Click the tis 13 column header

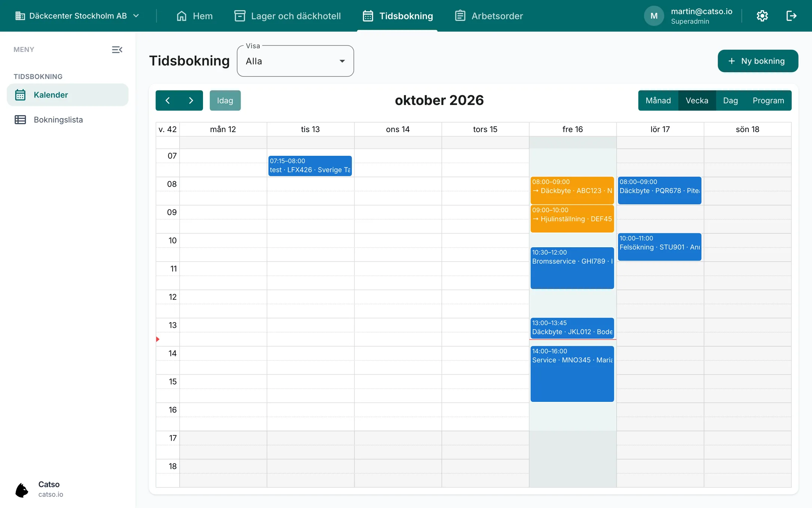(310, 129)
